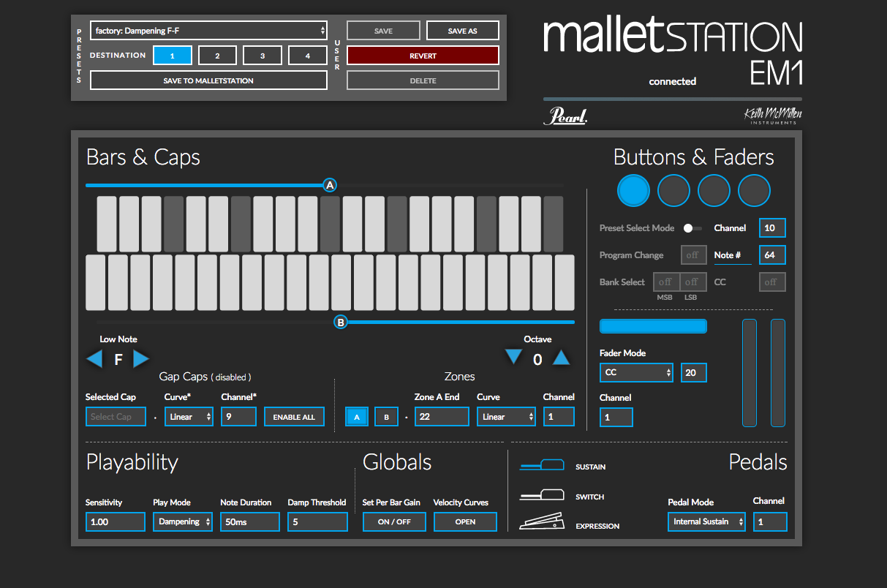Click the connected status text
The image size is (887, 588).
(673, 81)
